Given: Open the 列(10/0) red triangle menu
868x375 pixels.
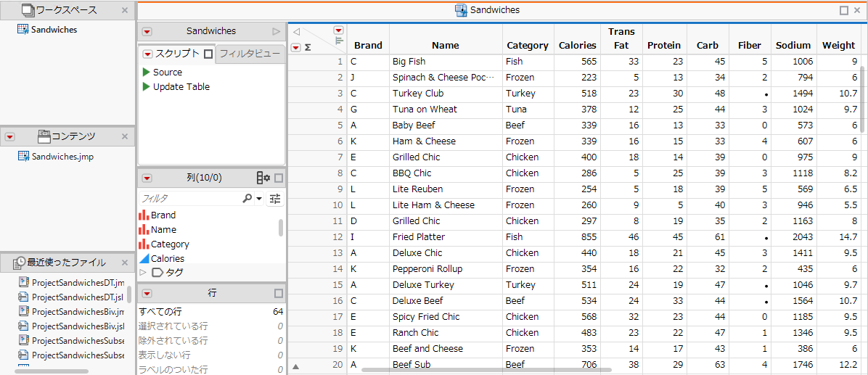Looking at the screenshot, I should pos(147,178).
